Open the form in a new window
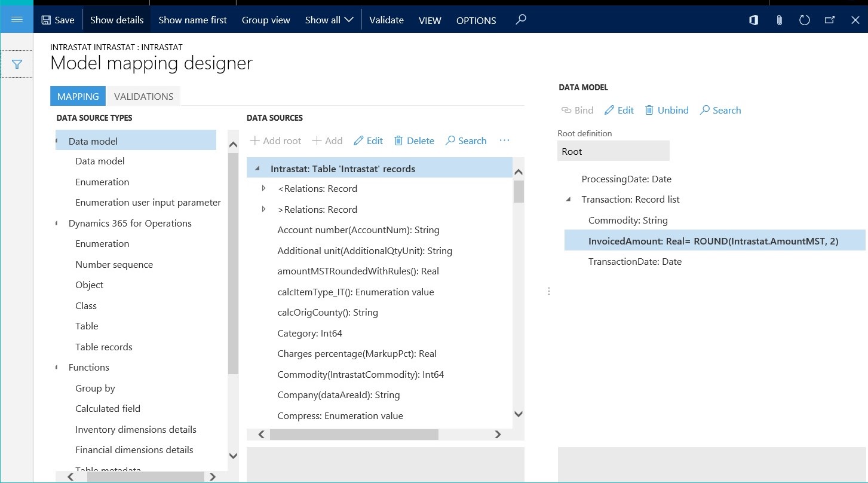The image size is (868, 483). (x=830, y=20)
